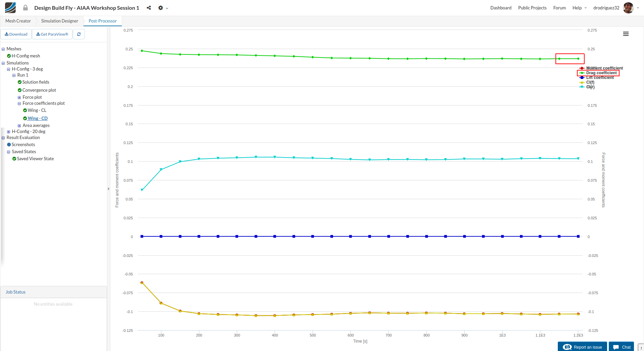The height and width of the screenshot is (351, 644).
Task: Open the Chat button
Action: tap(622, 347)
